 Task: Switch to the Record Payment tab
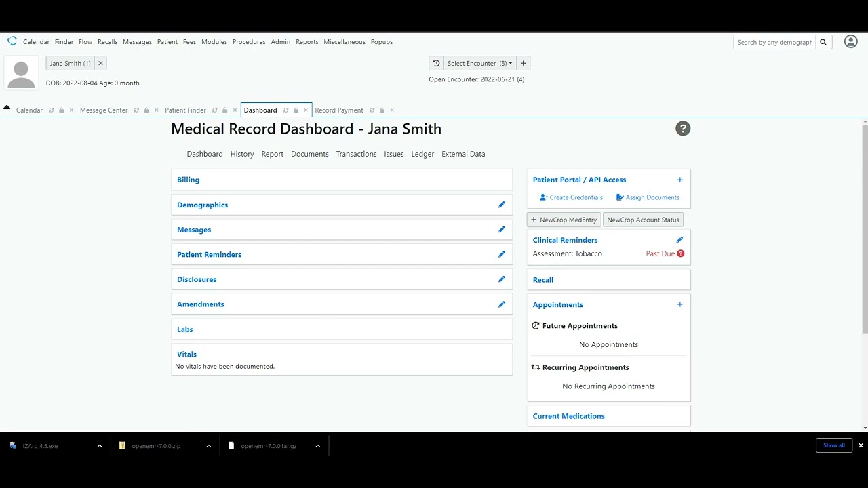pos(338,110)
